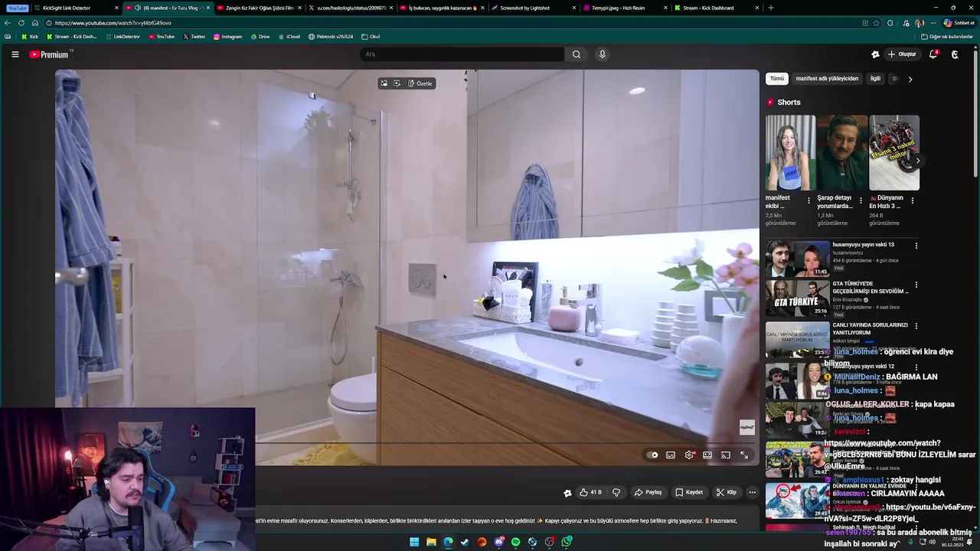Open the YouTube notifications bell
This screenshot has height=551, width=980.
(x=933, y=54)
